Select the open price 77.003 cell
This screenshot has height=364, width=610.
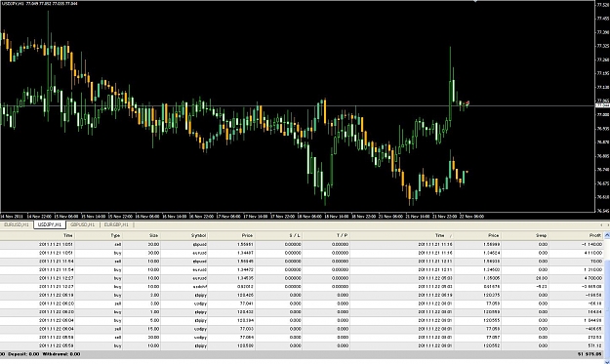(247, 329)
